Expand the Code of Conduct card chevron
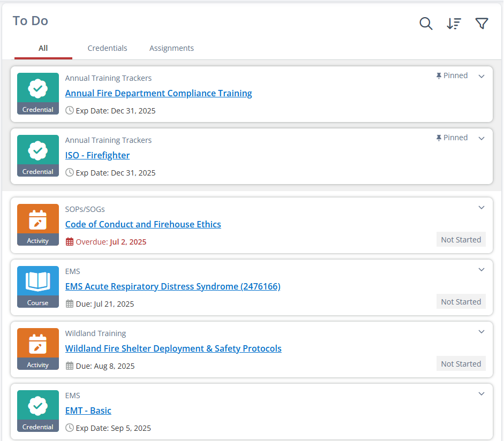The width and height of the screenshot is (504, 441). [x=482, y=208]
